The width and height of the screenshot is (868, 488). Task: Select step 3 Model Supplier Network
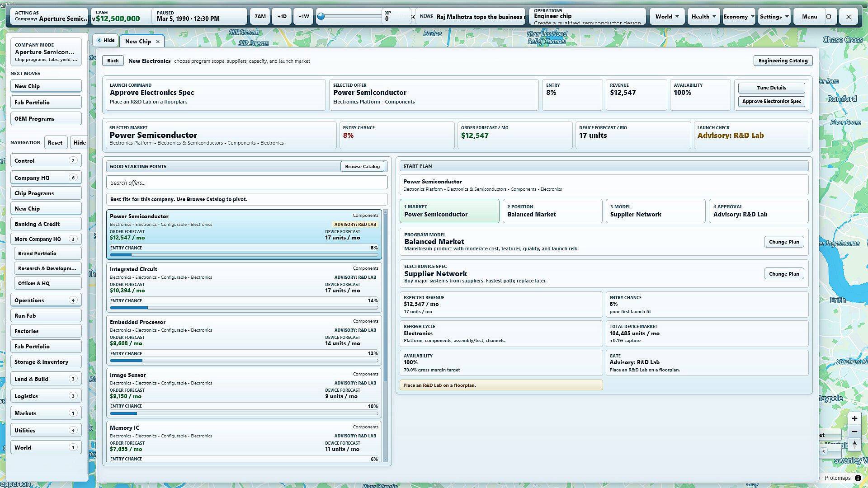click(656, 211)
